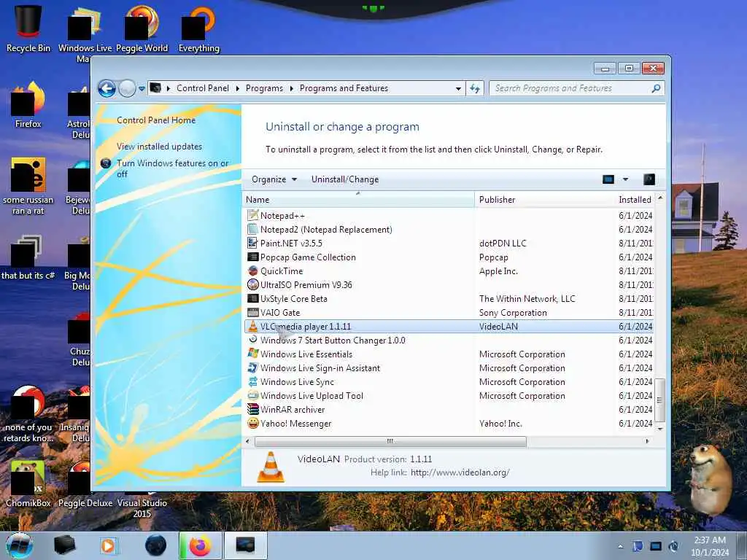The height and width of the screenshot is (560, 747).
Task: Select Yahoo! Messenger smiley icon
Action: pyautogui.click(x=253, y=424)
